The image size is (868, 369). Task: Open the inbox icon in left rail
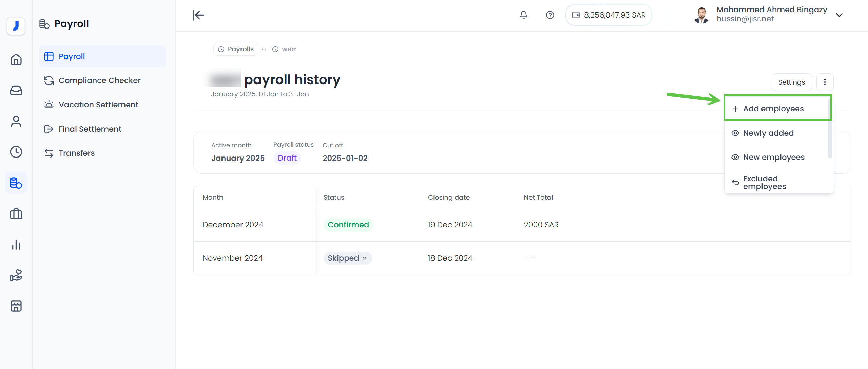(x=16, y=91)
